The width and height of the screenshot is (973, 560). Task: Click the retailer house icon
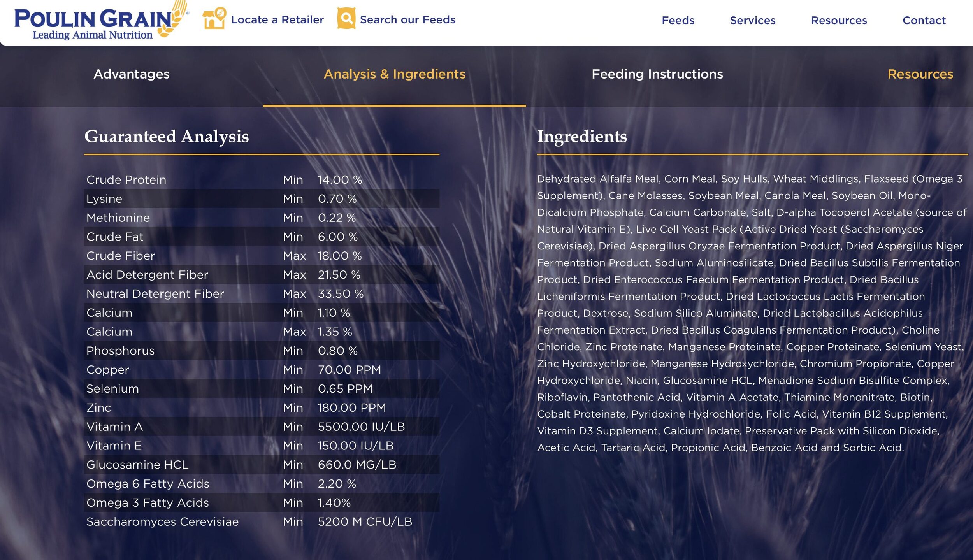click(x=214, y=18)
